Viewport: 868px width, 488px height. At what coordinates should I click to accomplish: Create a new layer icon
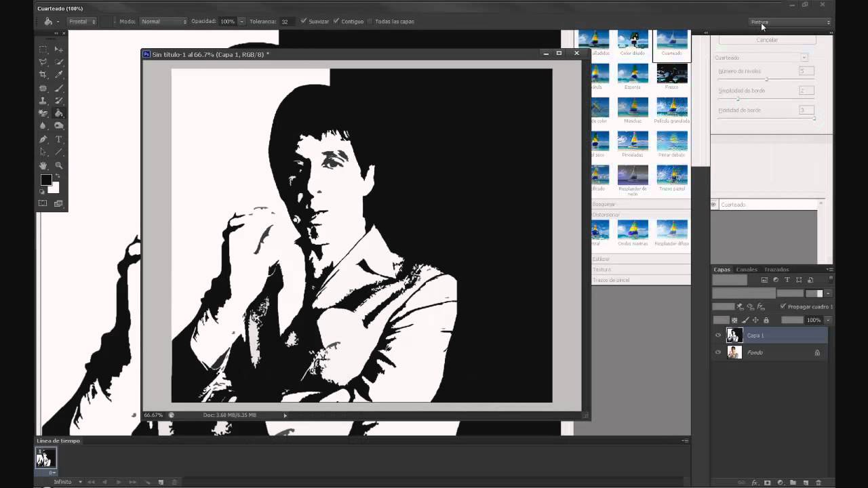pos(806,483)
